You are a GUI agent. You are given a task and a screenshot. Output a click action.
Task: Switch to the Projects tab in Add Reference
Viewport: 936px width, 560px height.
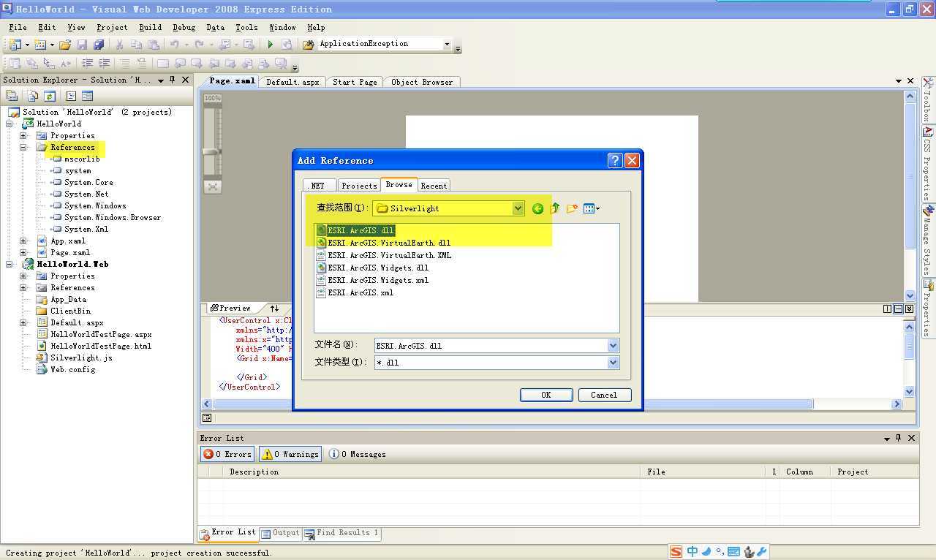click(359, 186)
